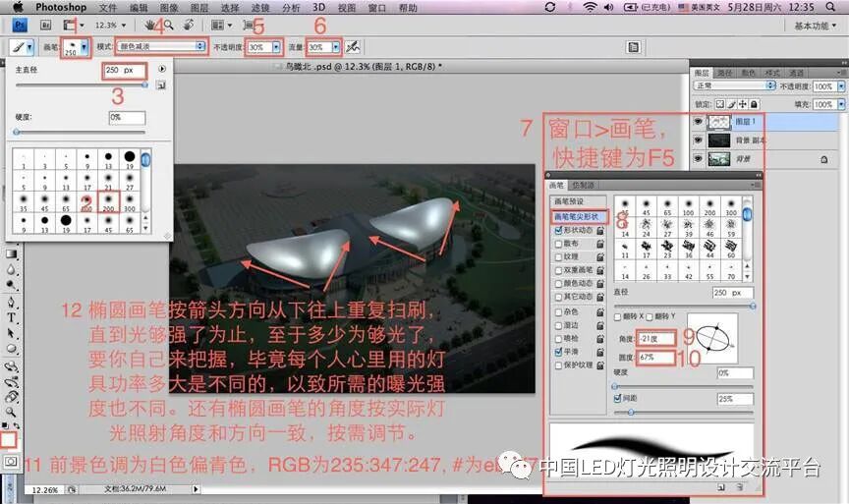Check 翻转 X flip checkbox
849x504 pixels.
coord(618,316)
